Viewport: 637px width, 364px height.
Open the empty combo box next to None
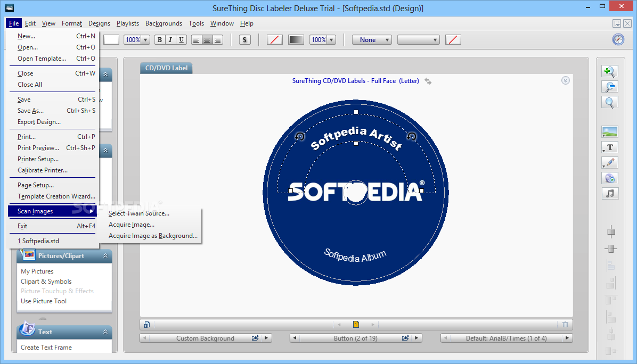coord(419,40)
